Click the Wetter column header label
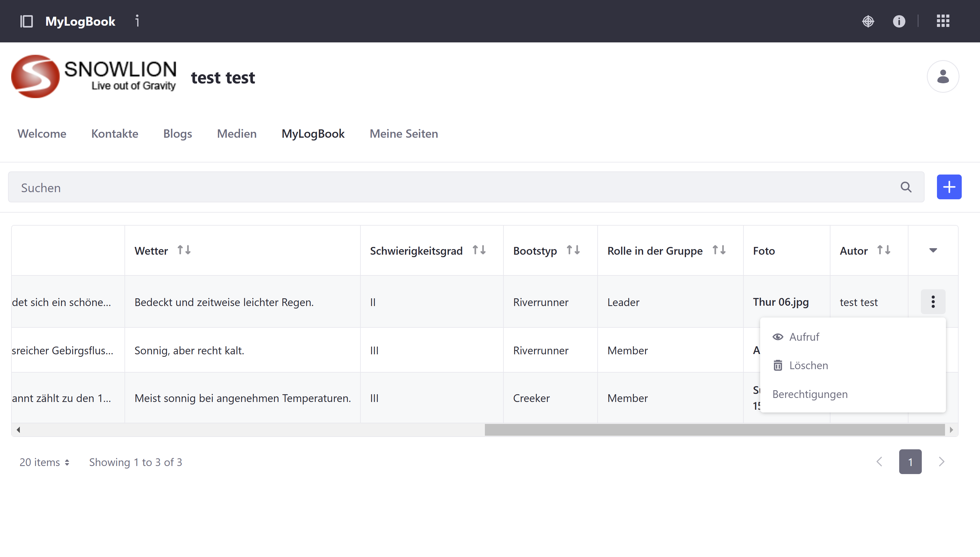This screenshot has width=980, height=557. click(151, 251)
